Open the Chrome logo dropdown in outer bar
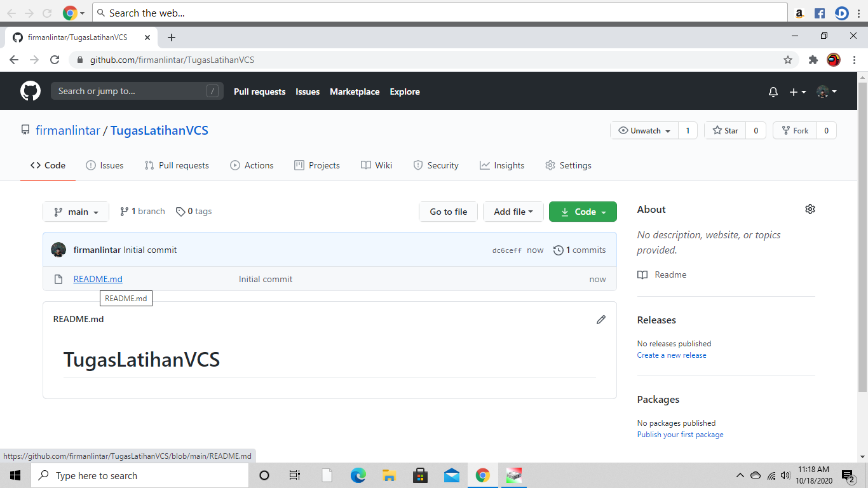 [x=74, y=13]
